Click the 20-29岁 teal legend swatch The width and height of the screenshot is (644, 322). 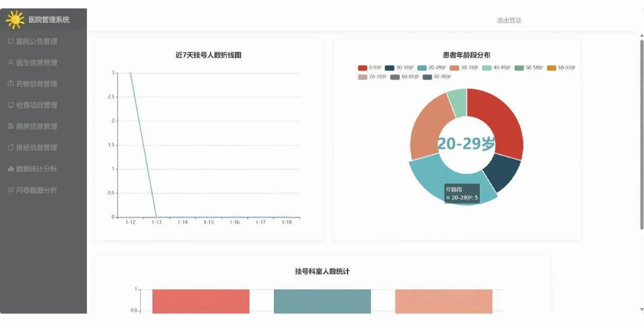[x=422, y=68]
